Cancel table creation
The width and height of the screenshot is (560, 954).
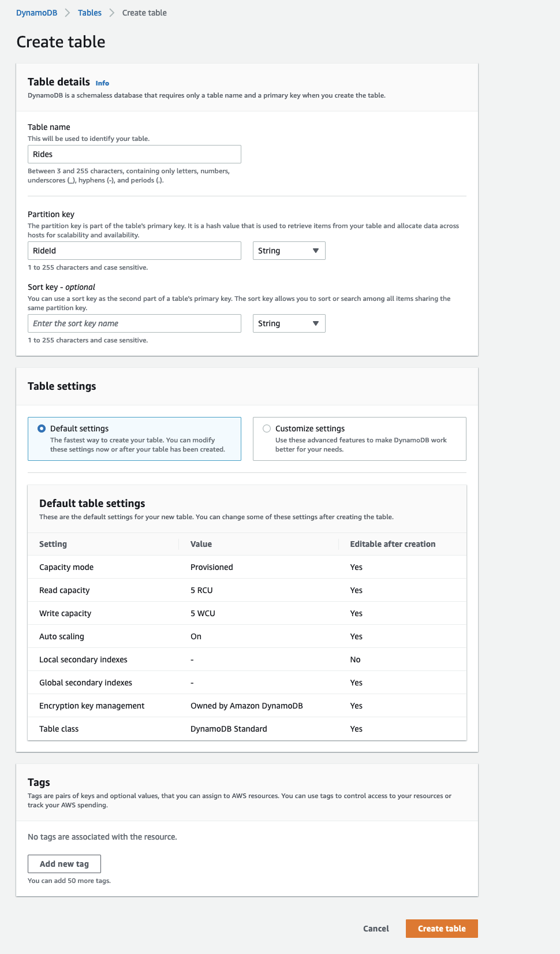pos(376,929)
